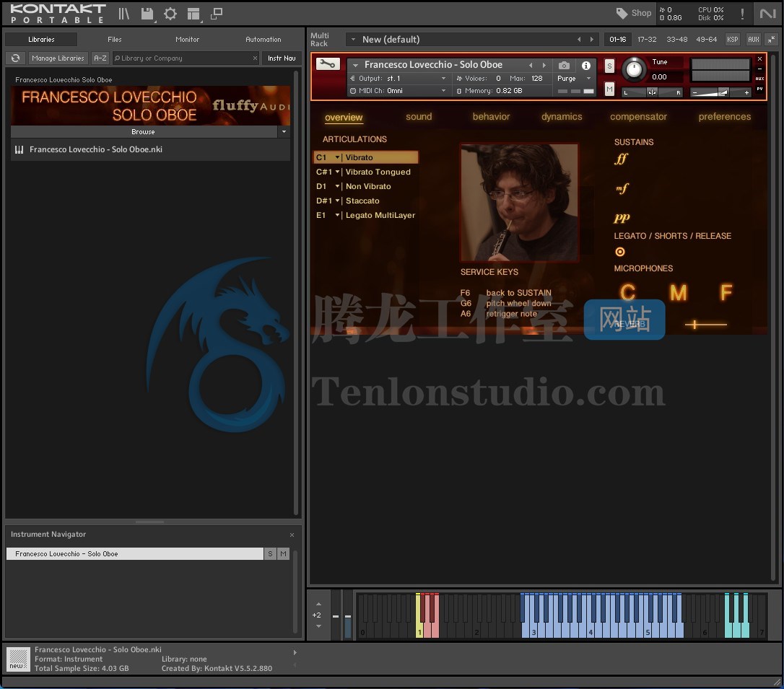
Task: Switch to the Automation tab
Action: (263, 40)
